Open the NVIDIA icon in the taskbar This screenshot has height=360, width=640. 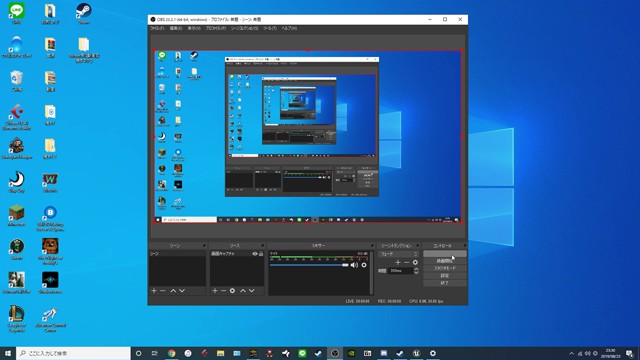[x=351, y=353]
